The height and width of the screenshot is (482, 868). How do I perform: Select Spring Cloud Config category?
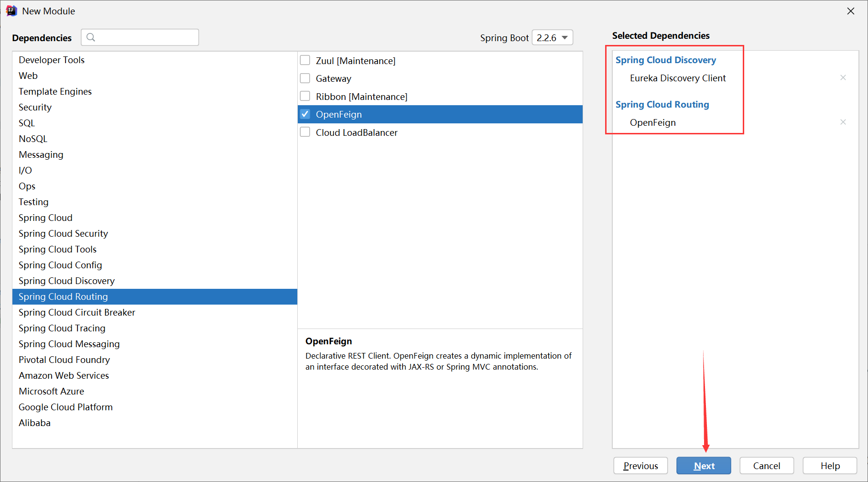tap(155, 265)
